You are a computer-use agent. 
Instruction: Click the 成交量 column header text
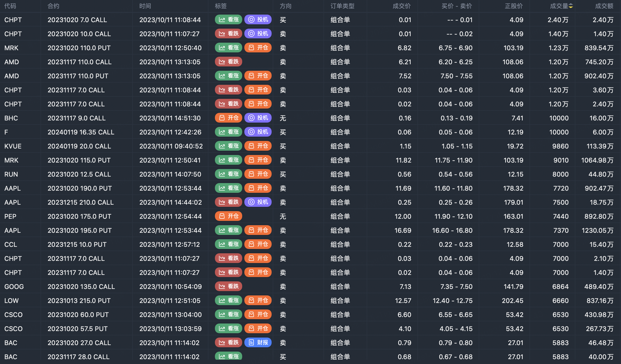(x=559, y=6)
